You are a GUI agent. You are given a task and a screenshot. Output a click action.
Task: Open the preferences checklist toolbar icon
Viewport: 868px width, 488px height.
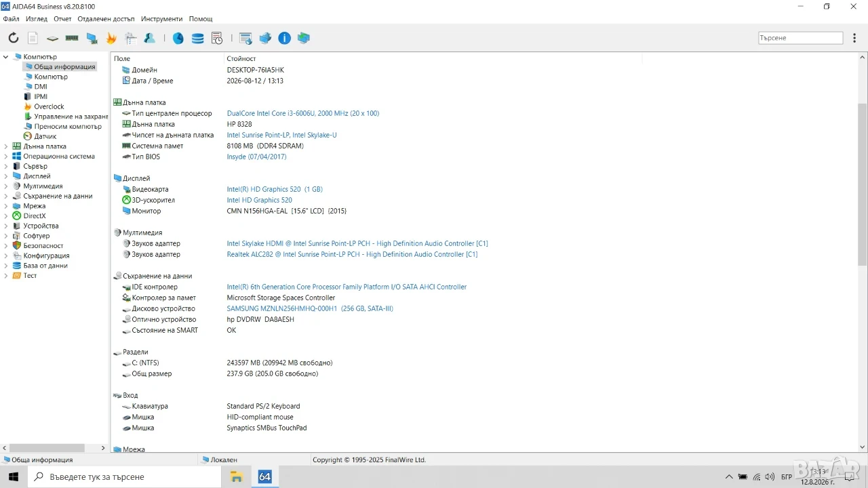click(131, 38)
